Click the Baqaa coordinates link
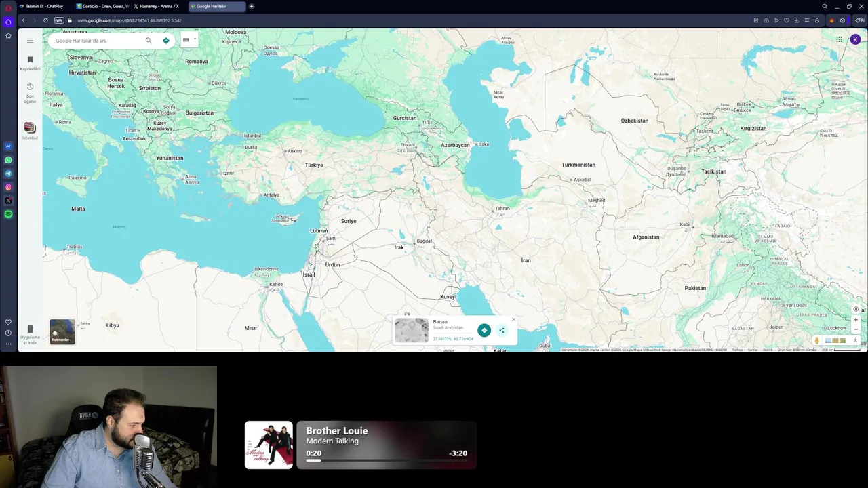Screen dimensions: 868x488 pos(453,338)
